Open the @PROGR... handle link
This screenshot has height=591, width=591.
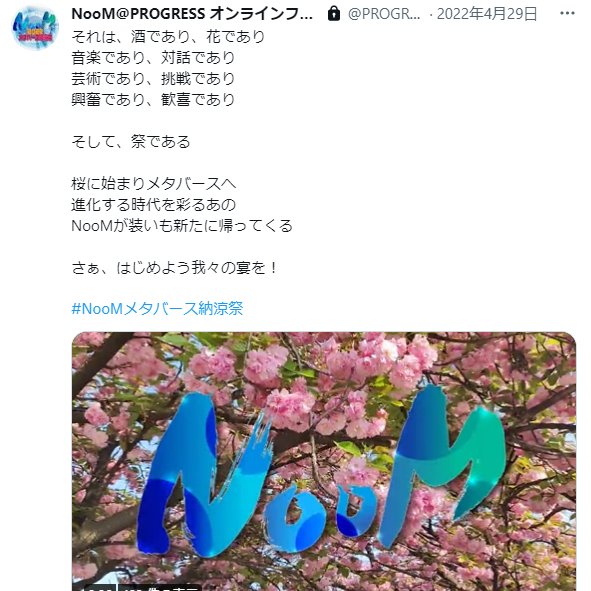click(384, 14)
